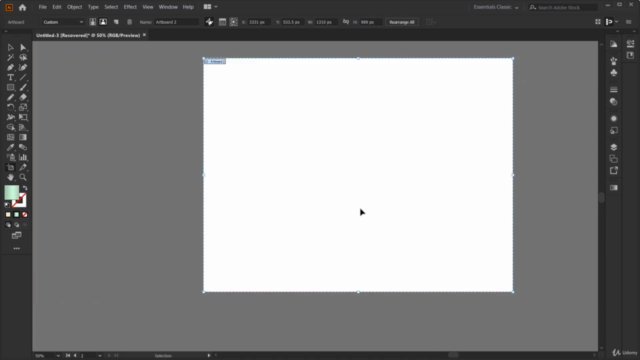The width and height of the screenshot is (640, 360).
Task: Open the Window menu
Action: click(x=168, y=7)
